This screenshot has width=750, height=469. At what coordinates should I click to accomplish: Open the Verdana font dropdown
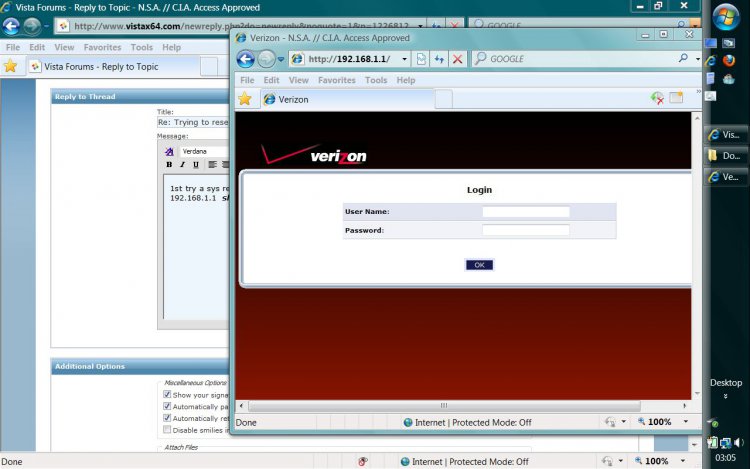pyautogui.click(x=205, y=151)
